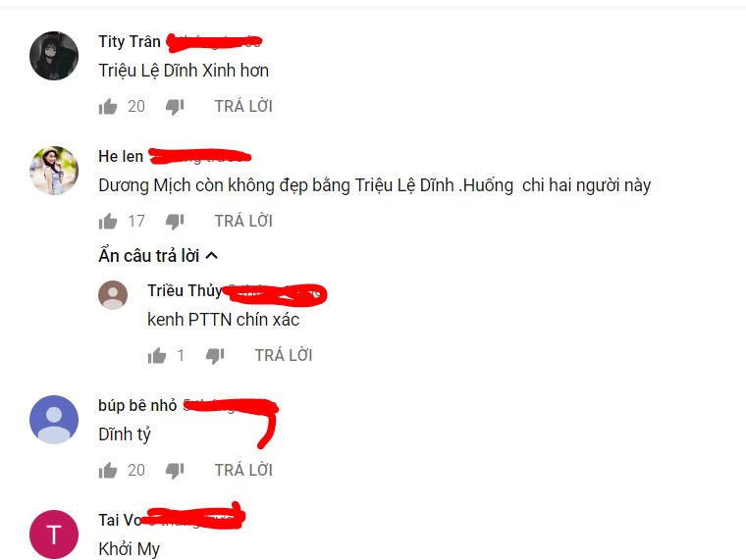
Task: Open búp bê nhỏ's channel name
Action: (137, 405)
